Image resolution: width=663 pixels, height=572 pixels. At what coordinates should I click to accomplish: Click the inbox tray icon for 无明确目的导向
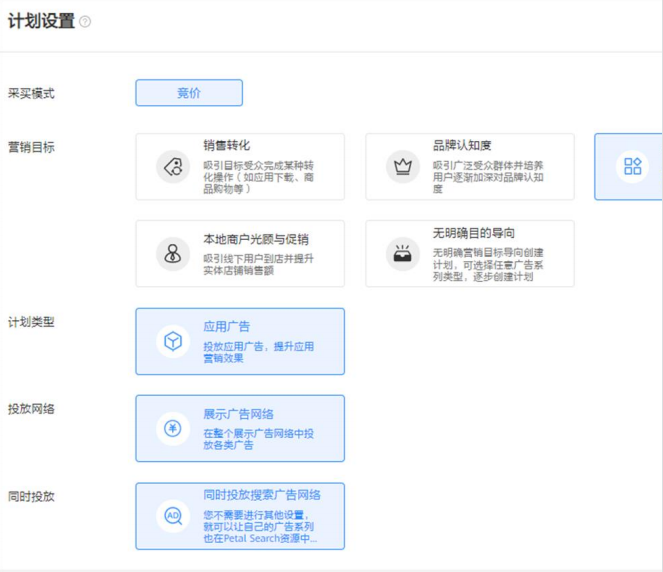click(403, 254)
